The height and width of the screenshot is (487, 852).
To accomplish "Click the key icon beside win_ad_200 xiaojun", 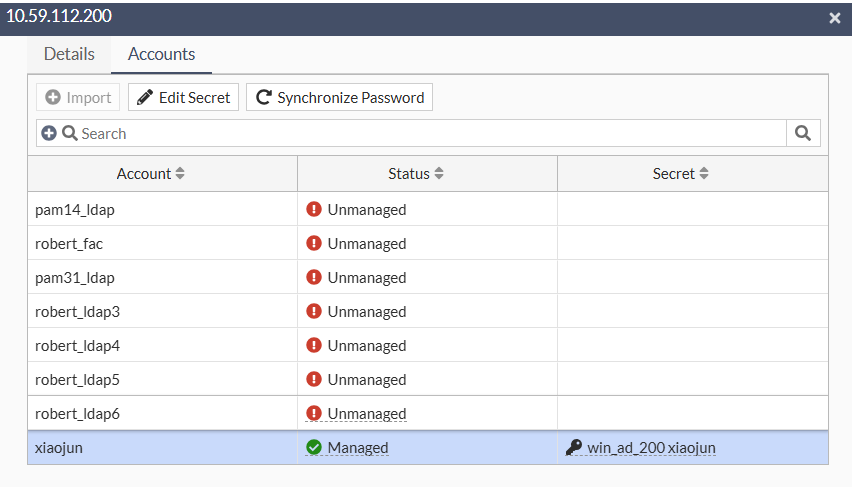I will point(573,447).
